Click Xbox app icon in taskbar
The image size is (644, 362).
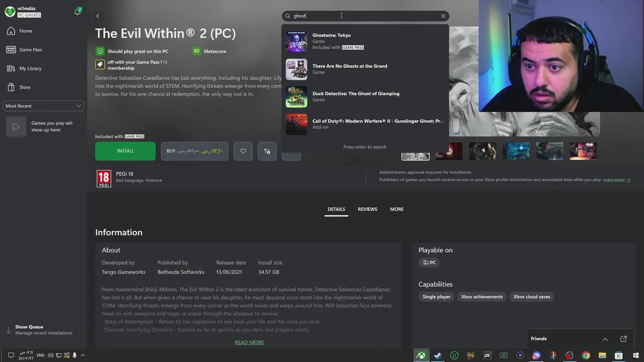(421, 355)
